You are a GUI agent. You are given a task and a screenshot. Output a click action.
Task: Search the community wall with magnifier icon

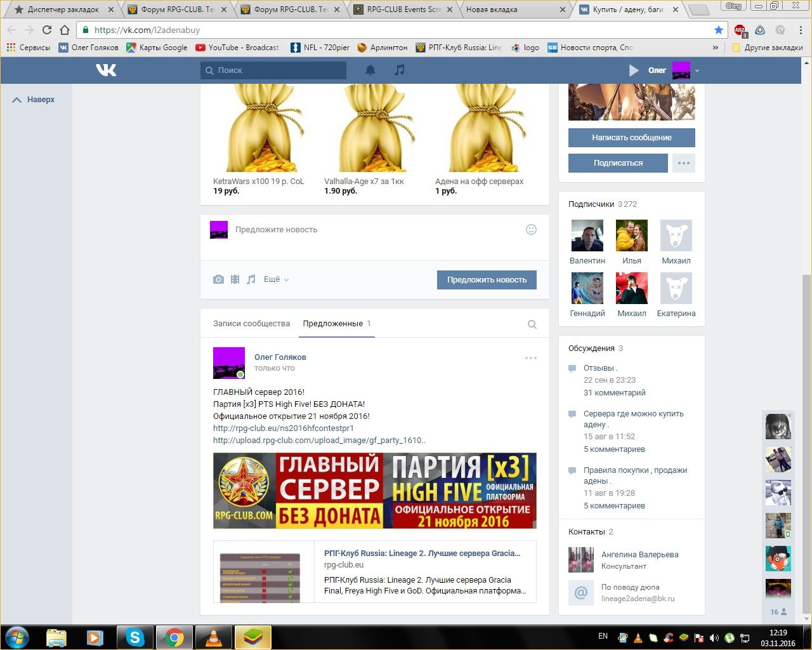532,324
